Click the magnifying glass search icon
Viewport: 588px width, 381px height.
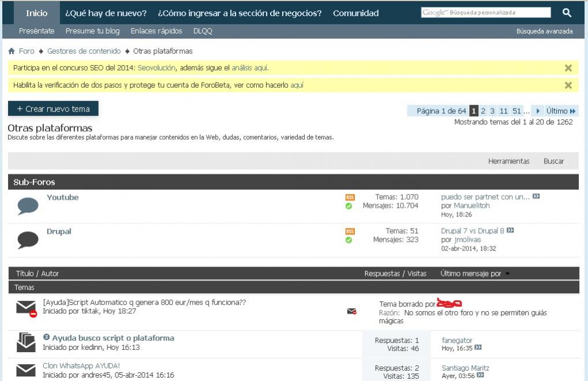566,13
